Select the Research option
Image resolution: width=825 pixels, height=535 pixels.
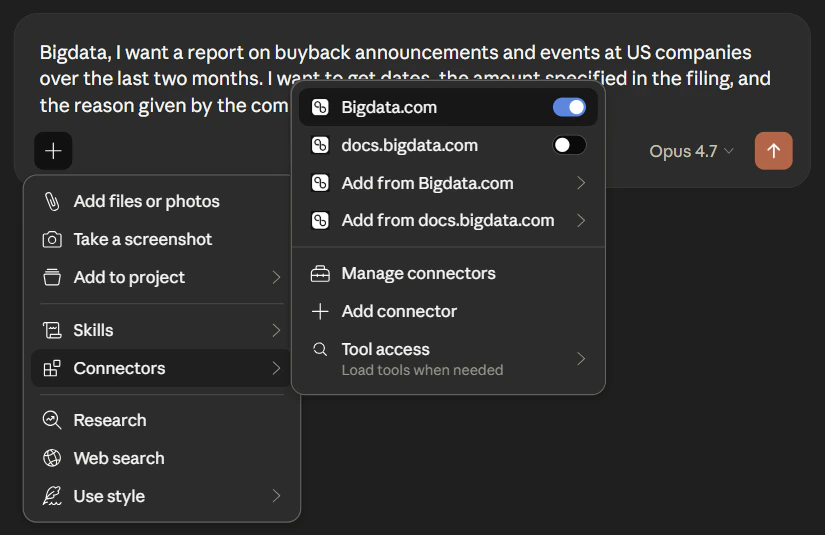(x=161, y=420)
